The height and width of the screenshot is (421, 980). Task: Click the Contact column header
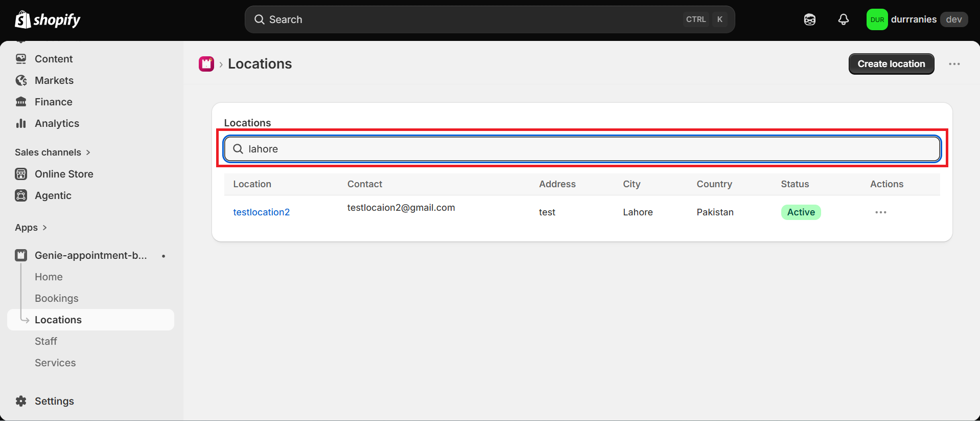pos(365,184)
